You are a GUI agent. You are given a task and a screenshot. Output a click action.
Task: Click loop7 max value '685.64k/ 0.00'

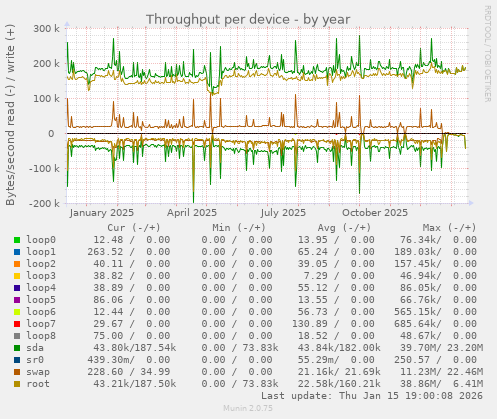pos(435,324)
